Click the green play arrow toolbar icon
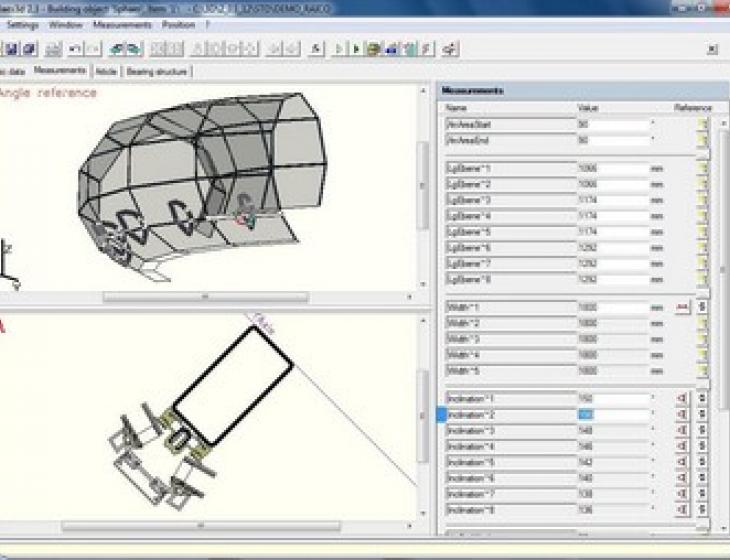 (x=356, y=48)
